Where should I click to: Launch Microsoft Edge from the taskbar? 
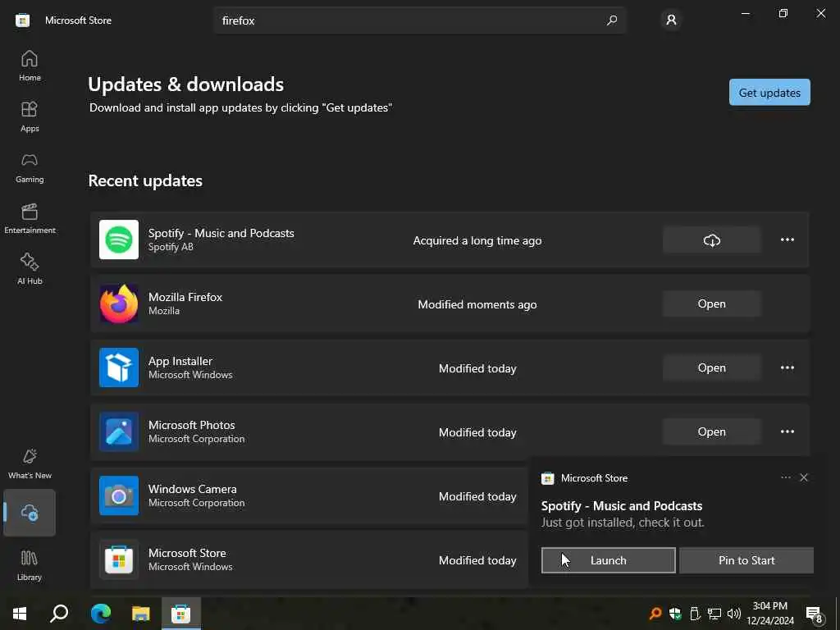tap(100, 614)
